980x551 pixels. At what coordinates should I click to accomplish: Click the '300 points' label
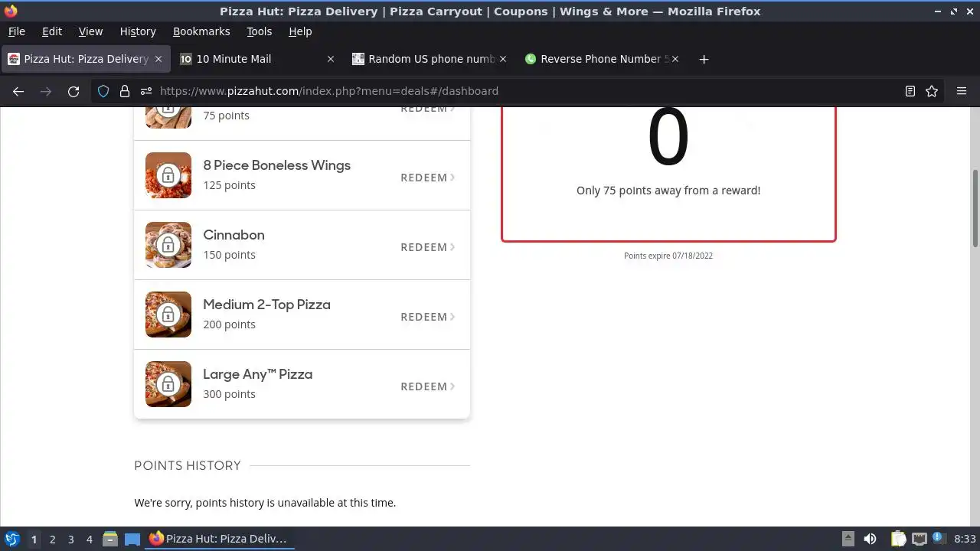click(x=229, y=394)
